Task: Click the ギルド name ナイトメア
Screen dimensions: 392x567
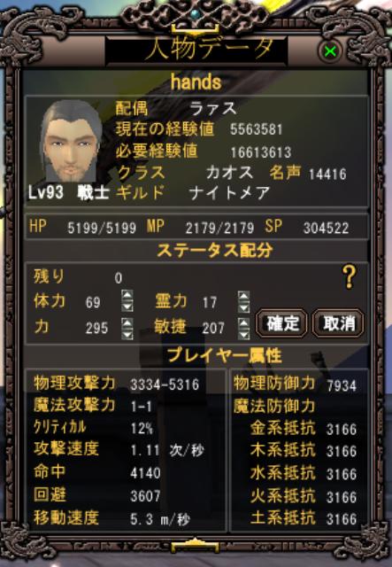Action: 229,193
